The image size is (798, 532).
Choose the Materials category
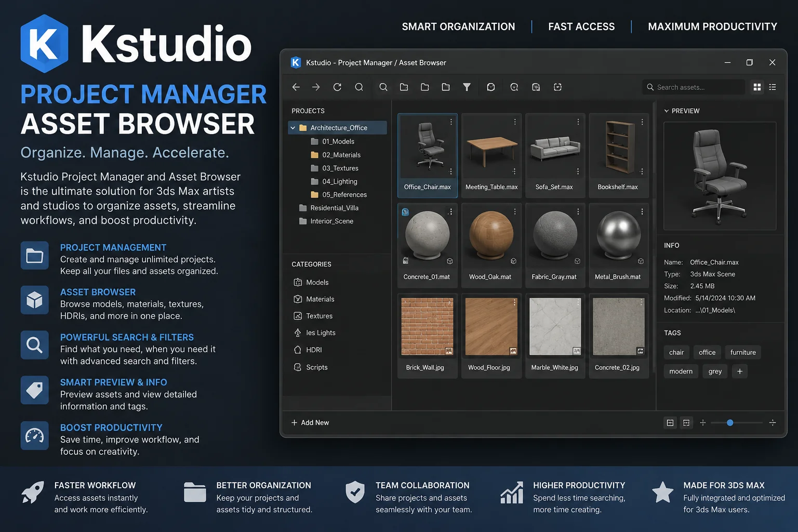314,299
